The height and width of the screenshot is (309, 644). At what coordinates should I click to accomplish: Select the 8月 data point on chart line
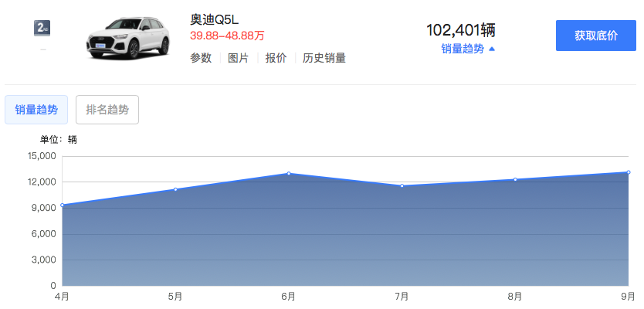coord(515,179)
